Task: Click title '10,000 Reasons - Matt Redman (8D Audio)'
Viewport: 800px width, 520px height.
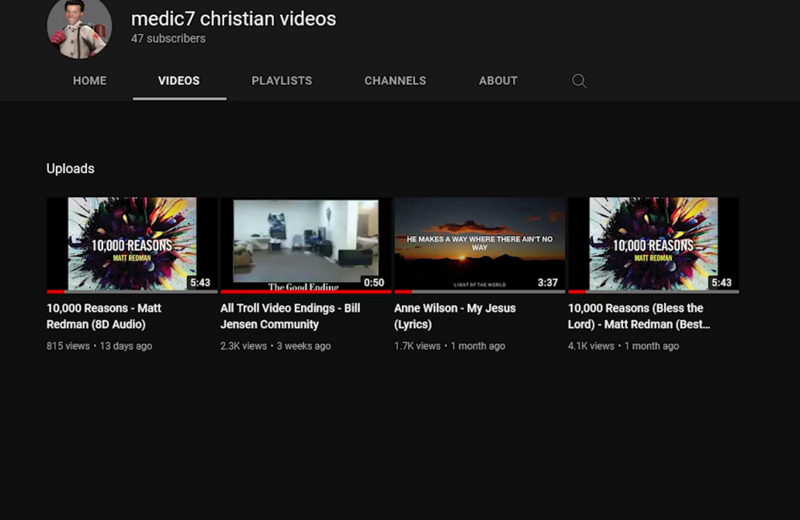Action: tap(104, 316)
